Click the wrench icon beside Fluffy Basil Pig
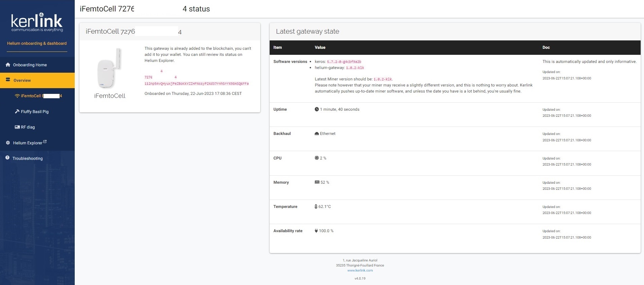The width and height of the screenshot is (644, 285). click(x=17, y=111)
